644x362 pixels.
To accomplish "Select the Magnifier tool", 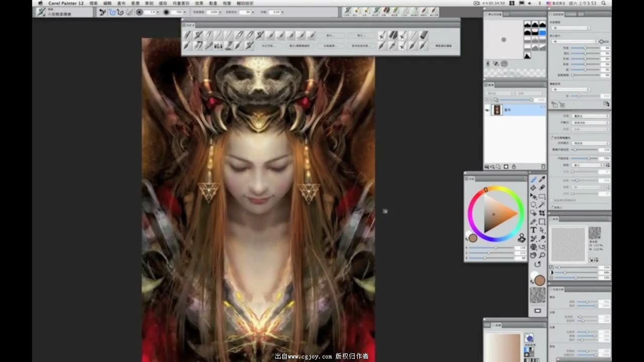I will (x=542, y=255).
